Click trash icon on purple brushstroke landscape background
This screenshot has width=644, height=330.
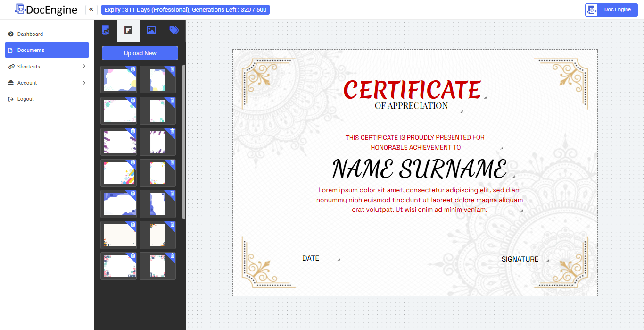(x=133, y=131)
